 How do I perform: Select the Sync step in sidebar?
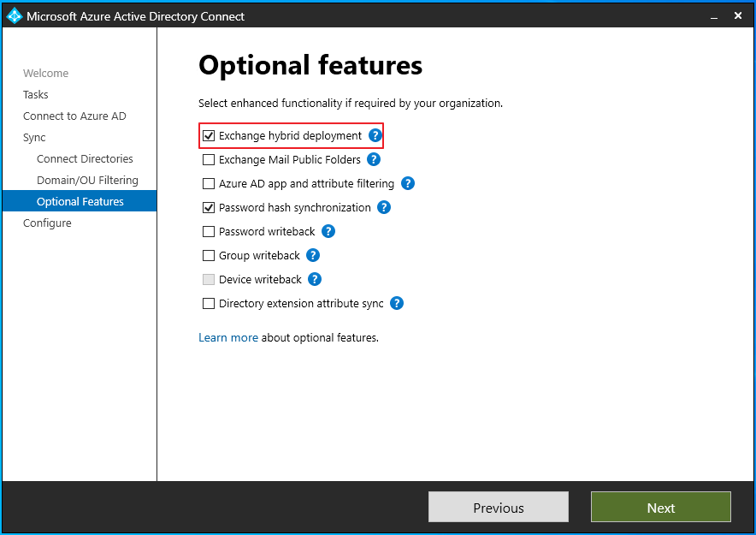click(34, 138)
